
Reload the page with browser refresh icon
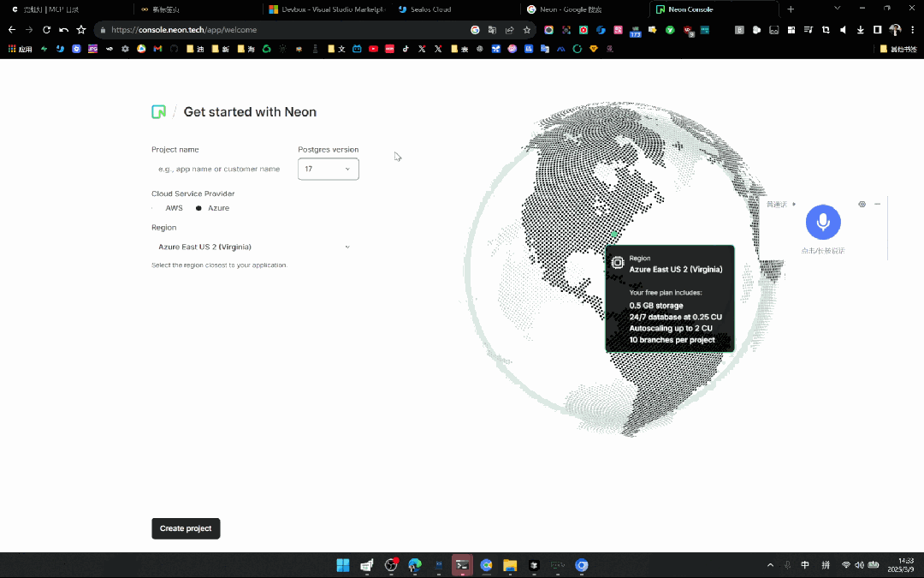[46, 29]
